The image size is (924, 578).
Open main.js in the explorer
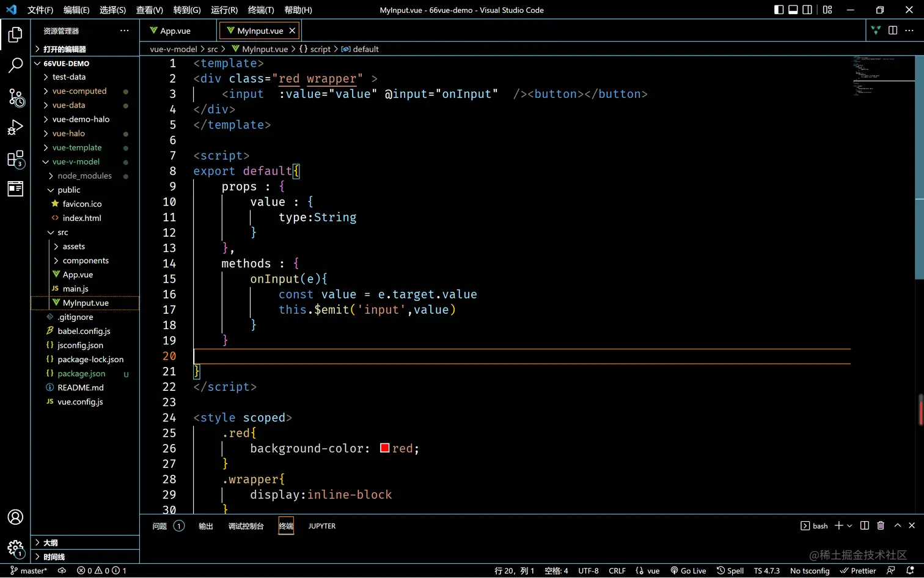pyautogui.click(x=86, y=289)
